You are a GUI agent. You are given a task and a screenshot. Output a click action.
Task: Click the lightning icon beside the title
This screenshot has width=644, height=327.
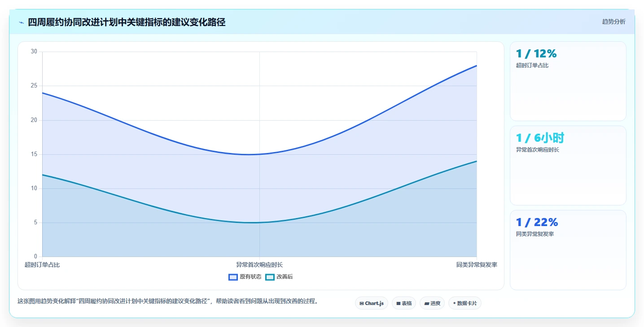click(21, 22)
